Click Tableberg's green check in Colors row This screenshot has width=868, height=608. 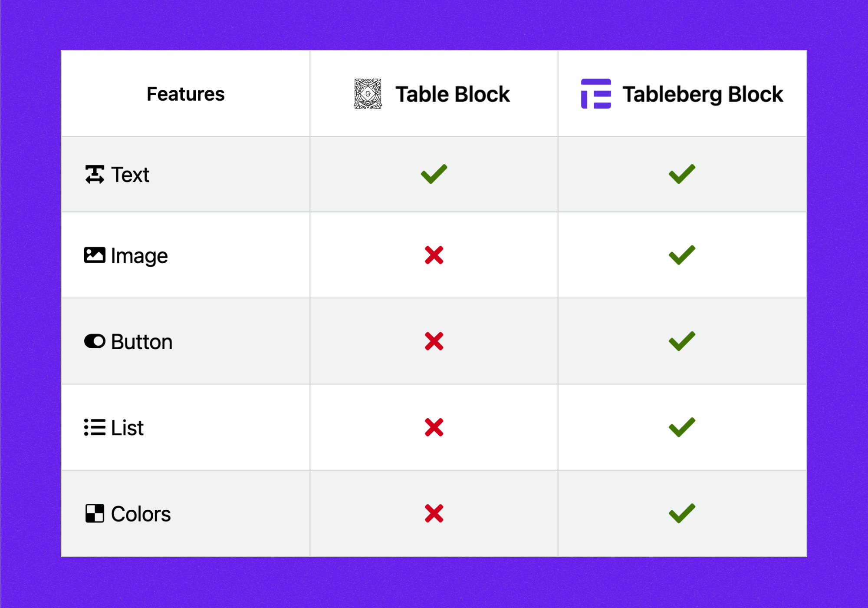(682, 513)
